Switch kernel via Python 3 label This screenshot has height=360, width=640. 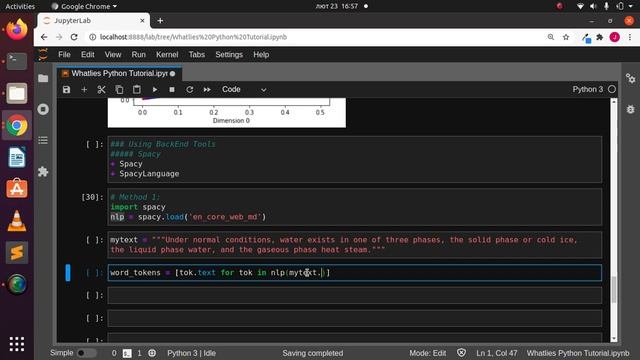click(x=587, y=89)
